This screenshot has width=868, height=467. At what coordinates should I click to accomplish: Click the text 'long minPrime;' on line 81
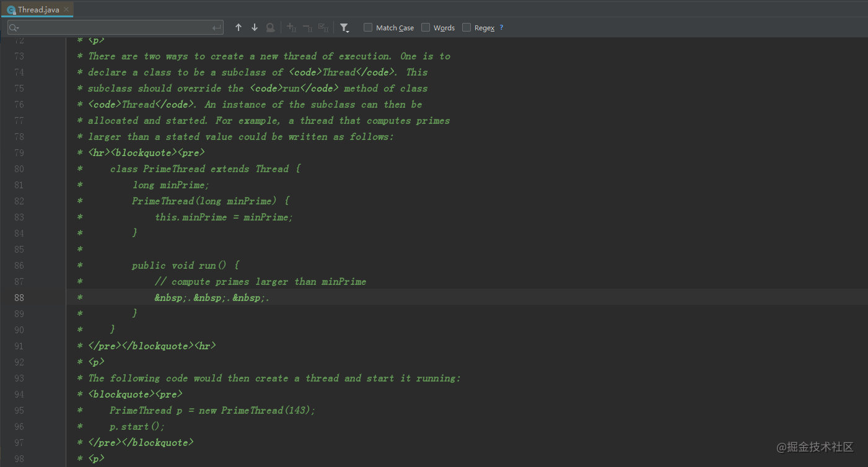point(171,185)
